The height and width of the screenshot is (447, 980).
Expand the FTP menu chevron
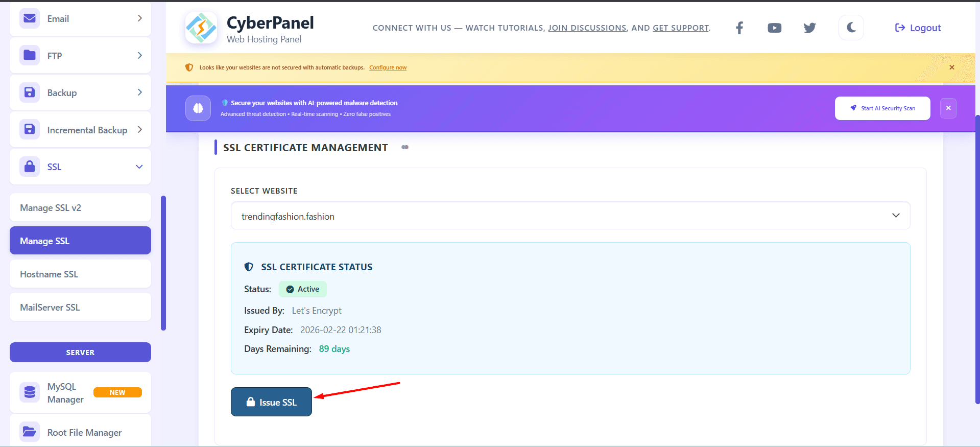[x=139, y=56]
